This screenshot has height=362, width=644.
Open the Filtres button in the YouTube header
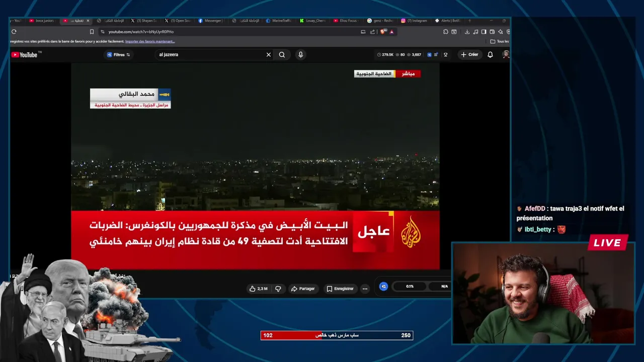(119, 55)
